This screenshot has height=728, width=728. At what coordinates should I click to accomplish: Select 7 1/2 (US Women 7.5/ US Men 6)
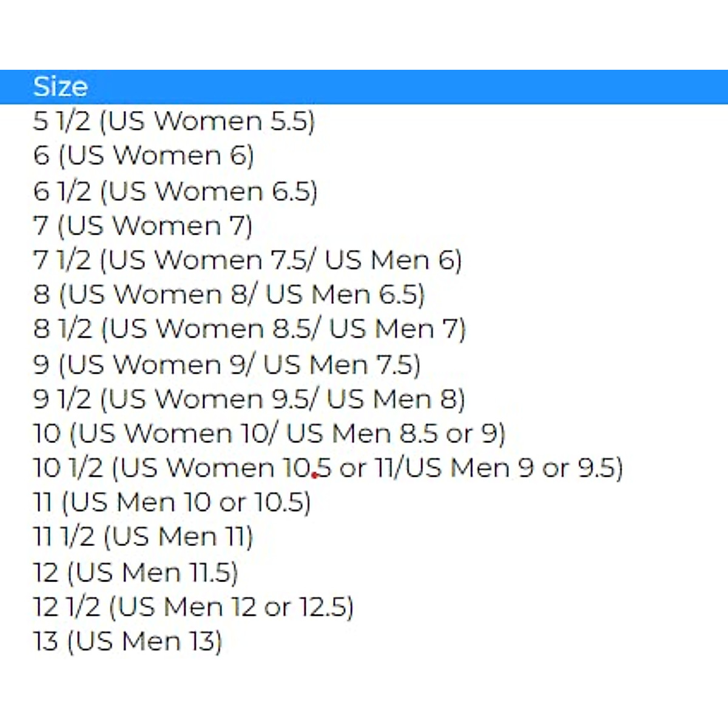(248, 260)
